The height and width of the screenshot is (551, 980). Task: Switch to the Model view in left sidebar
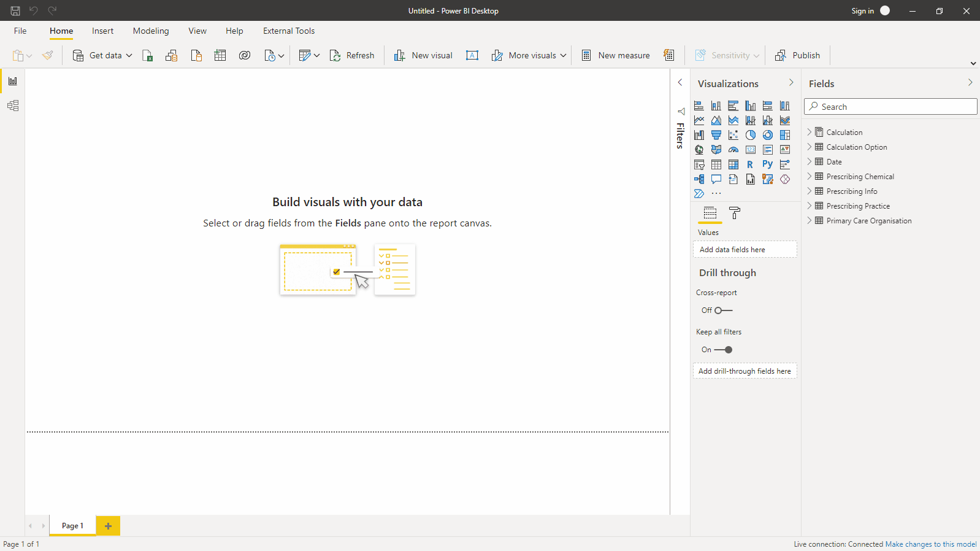13,106
